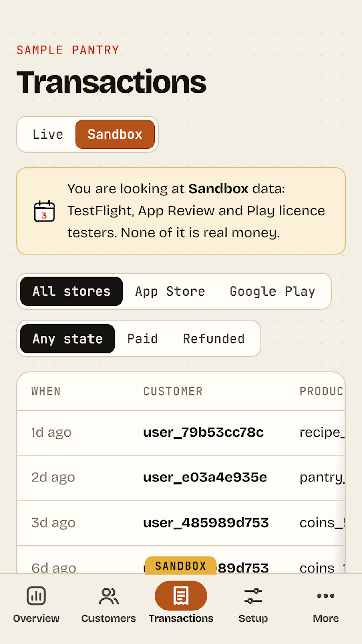Tap the calendar icon in sandbox notice
362x644 pixels.
[44, 211]
